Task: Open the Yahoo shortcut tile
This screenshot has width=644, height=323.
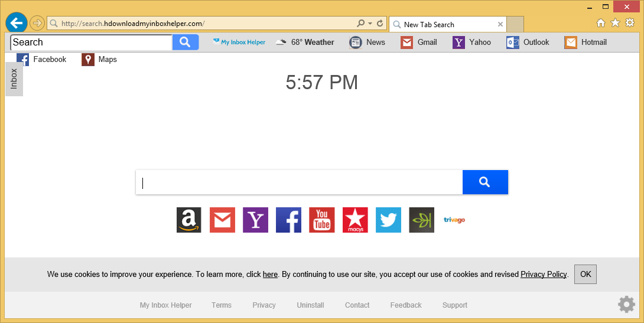Action: pos(255,220)
